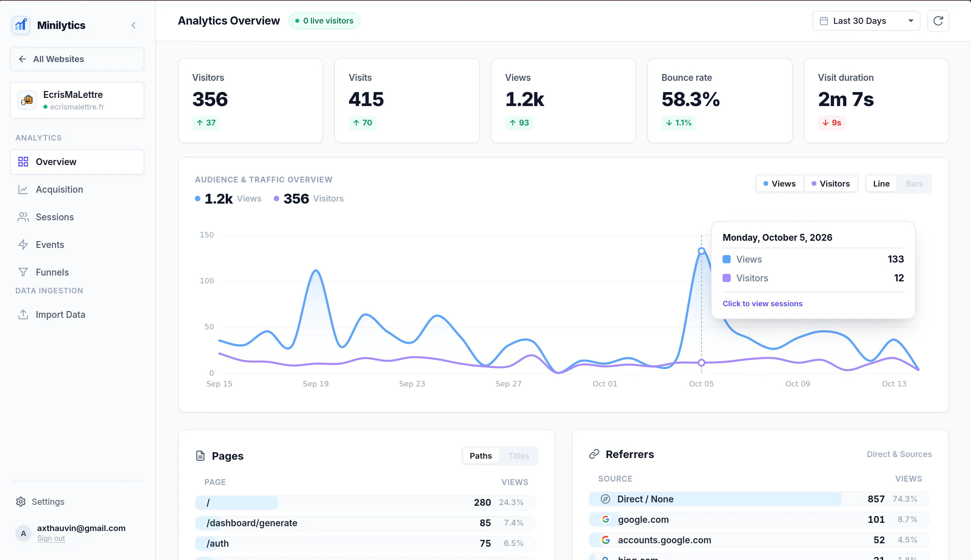Click the Oct 05 views data point
Image resolution: width=971 pixels, height=560 pixels.
[701, 251]
